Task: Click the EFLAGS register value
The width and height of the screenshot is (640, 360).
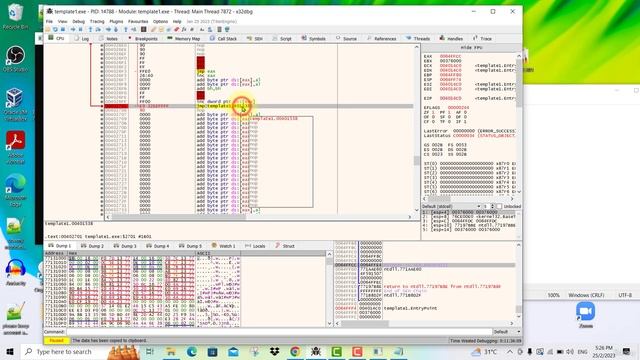Action: tap(458, 108)
